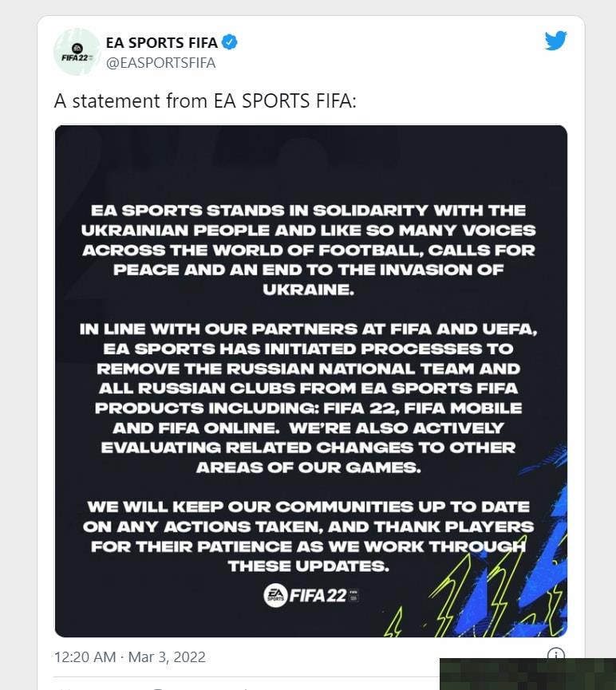
Task: Click the 'UKRAINE.' line in the statement
Action: pos(308,290)
